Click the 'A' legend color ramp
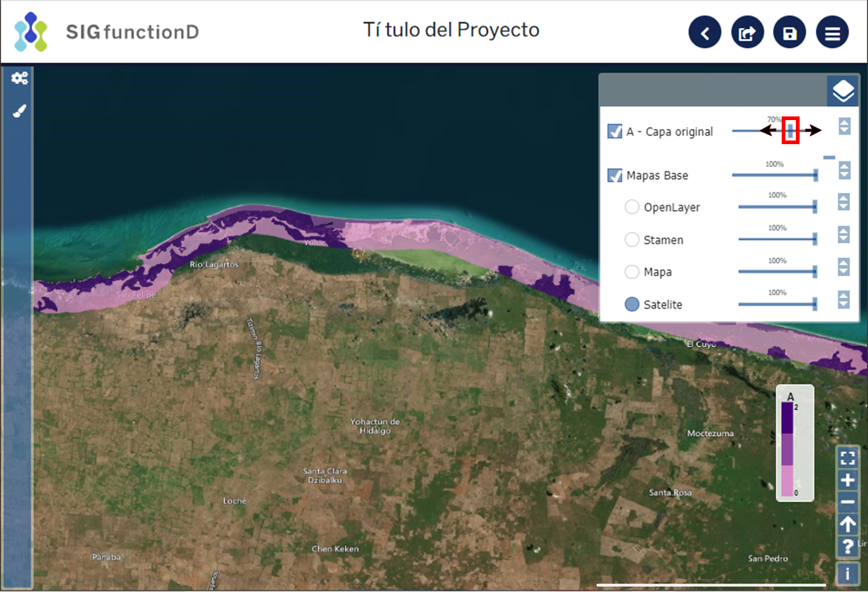Viewport: 868px width, 592px height. 787,450
